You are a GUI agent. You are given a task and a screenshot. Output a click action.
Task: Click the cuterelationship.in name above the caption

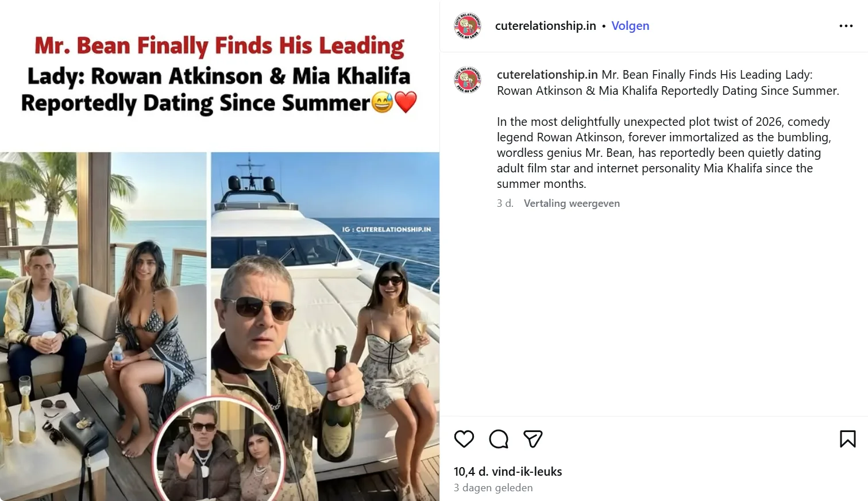click(x=545, y=74)
